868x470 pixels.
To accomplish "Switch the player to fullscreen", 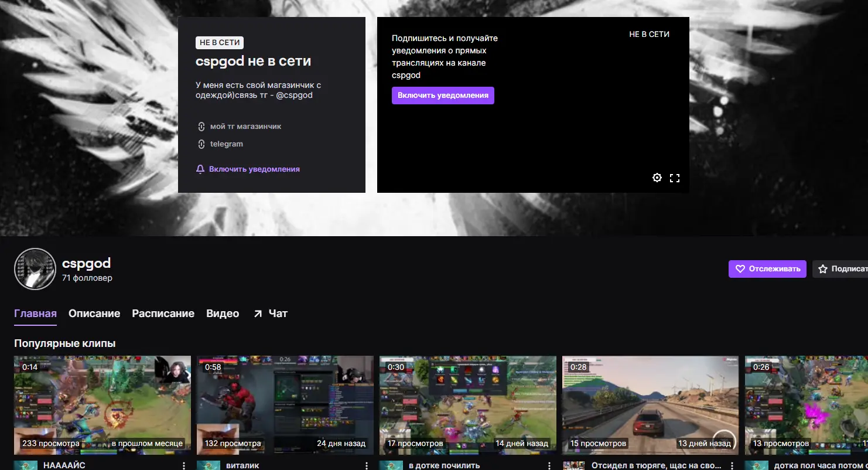I will 675,178.
